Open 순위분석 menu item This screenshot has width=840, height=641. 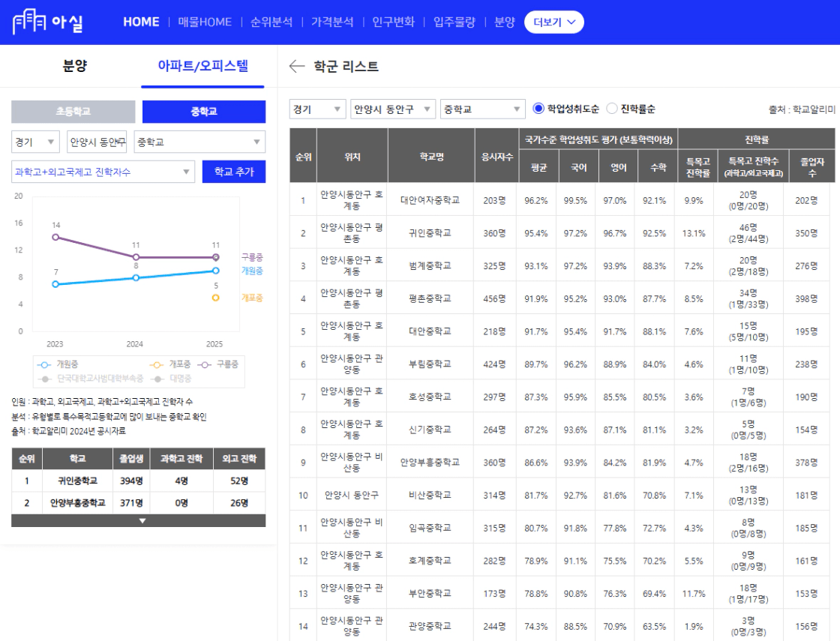tap(271, 22)
